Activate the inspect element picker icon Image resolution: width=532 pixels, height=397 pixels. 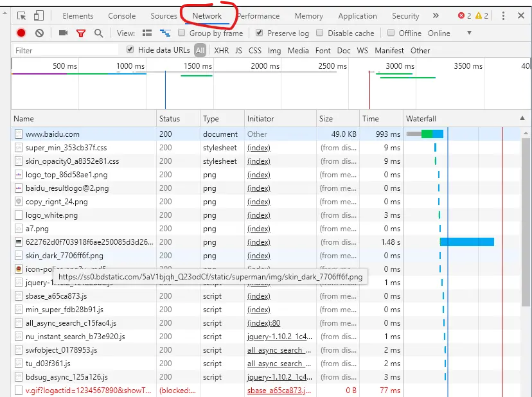(x=21, y=16)
